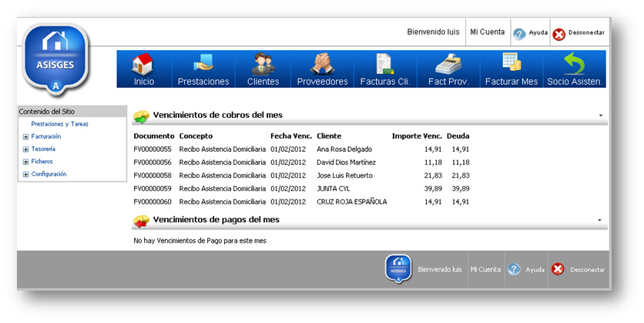Click the small ASISGES logo in footer

click(398, 269)
